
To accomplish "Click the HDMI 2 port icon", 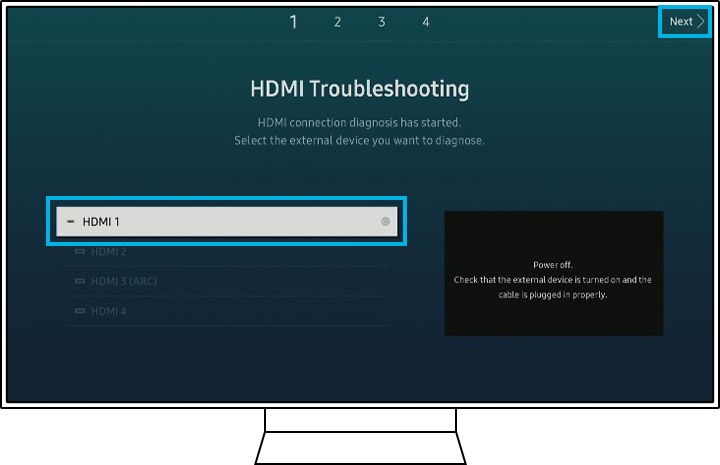I will pyautogui.click(x=80, y=252).
